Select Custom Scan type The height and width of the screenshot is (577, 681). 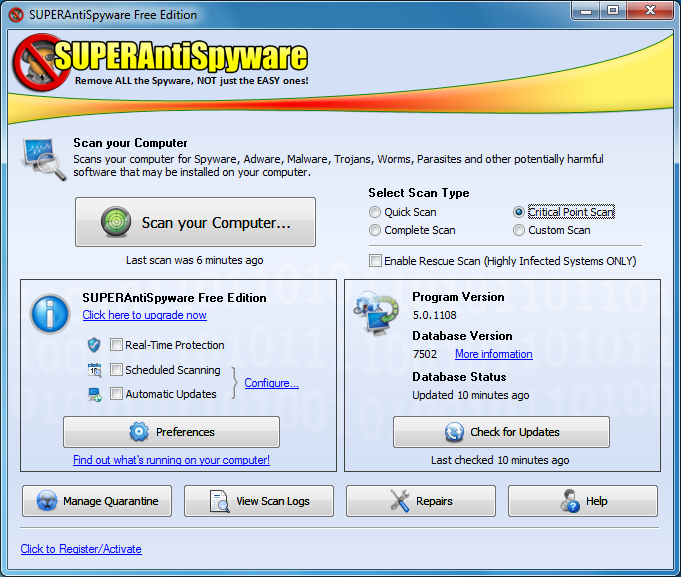pos(519,230)
